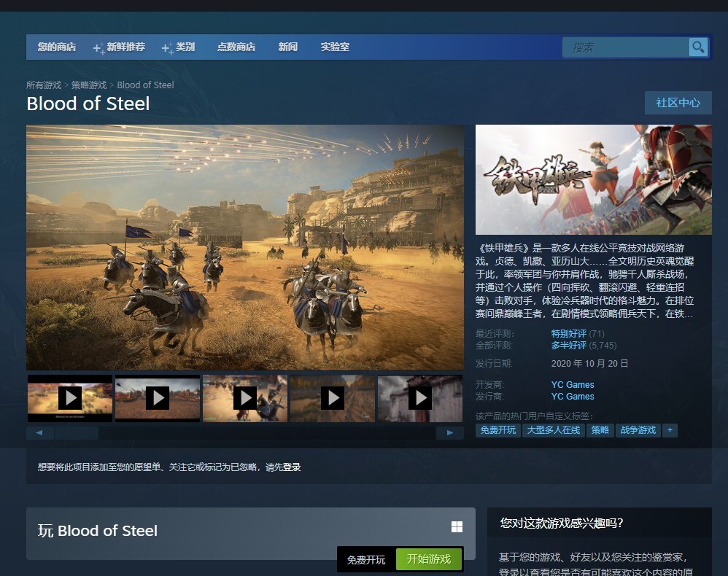Add a tag with the plus button
This screenshot has width=728, height=576.
coord(670,430)
